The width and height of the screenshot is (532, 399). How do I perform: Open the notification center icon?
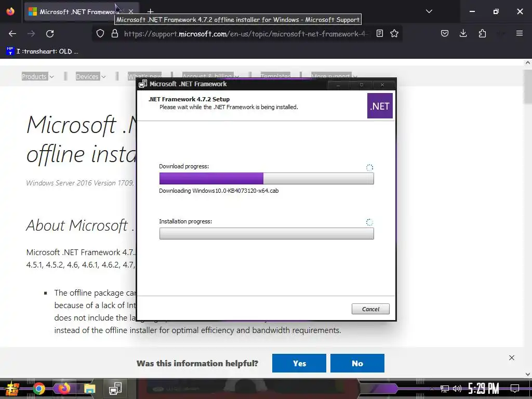(x=515, y=389)
